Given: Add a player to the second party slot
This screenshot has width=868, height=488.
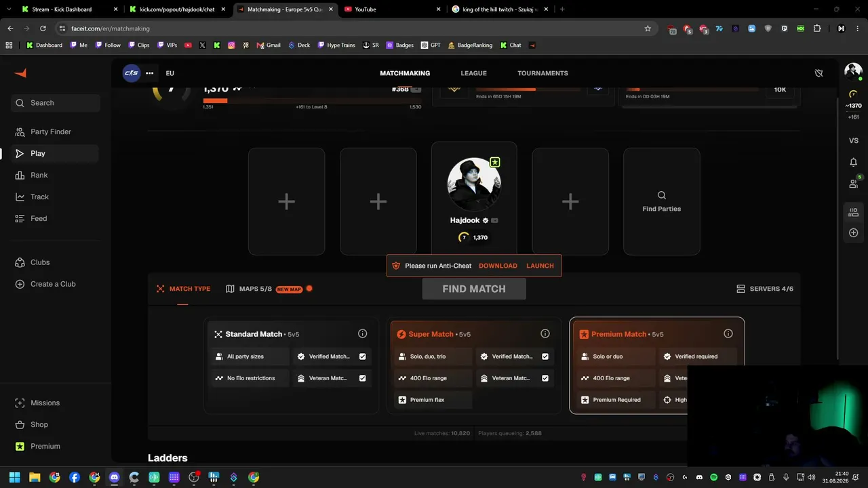Looking at the screenshot, I should click(x=378, y=201).
